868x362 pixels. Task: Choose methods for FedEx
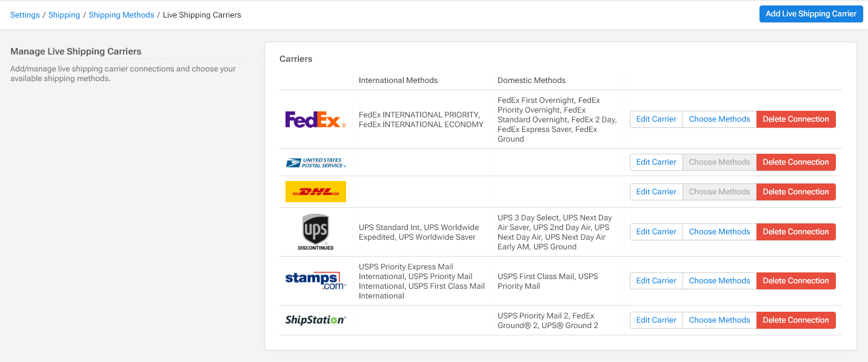(x=719, y=119)
